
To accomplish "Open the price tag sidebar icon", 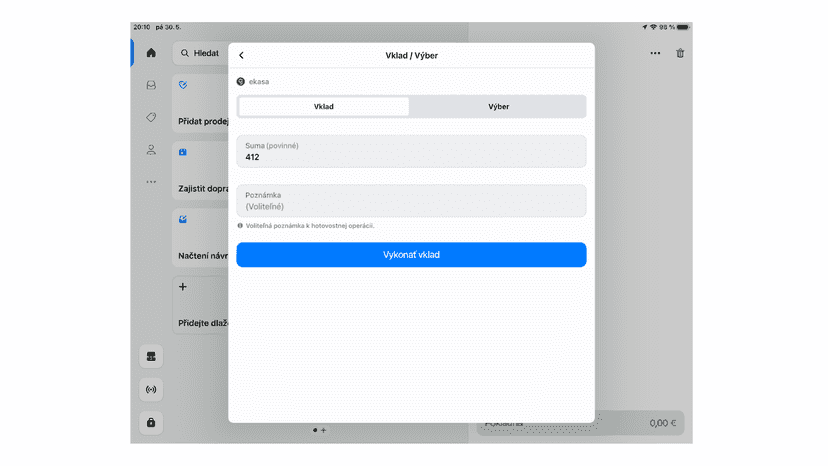I will (151, 117).
